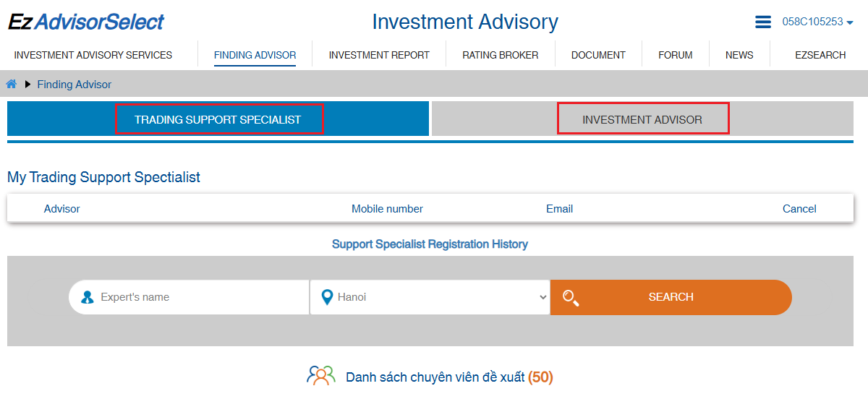Image resolution: width=868 pixels, height=399 pixels.
Task: Focus the Expert's name input field
Action: pyautogui.click(x=199, y=297)
